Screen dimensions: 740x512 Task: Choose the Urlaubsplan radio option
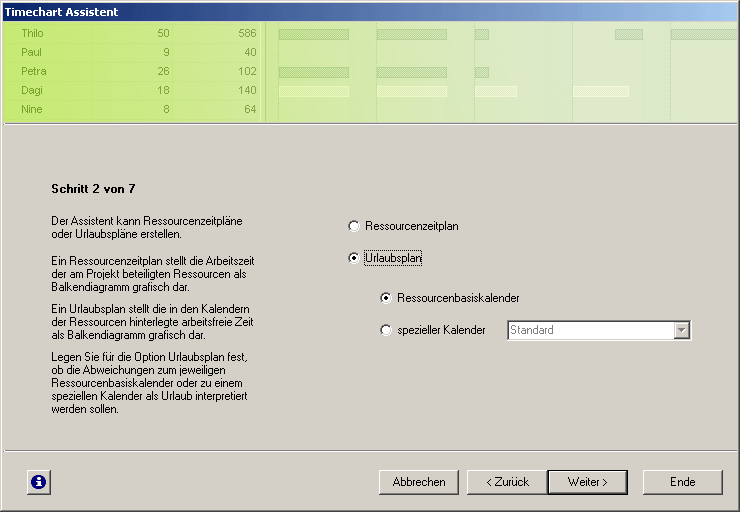point(353,259)
